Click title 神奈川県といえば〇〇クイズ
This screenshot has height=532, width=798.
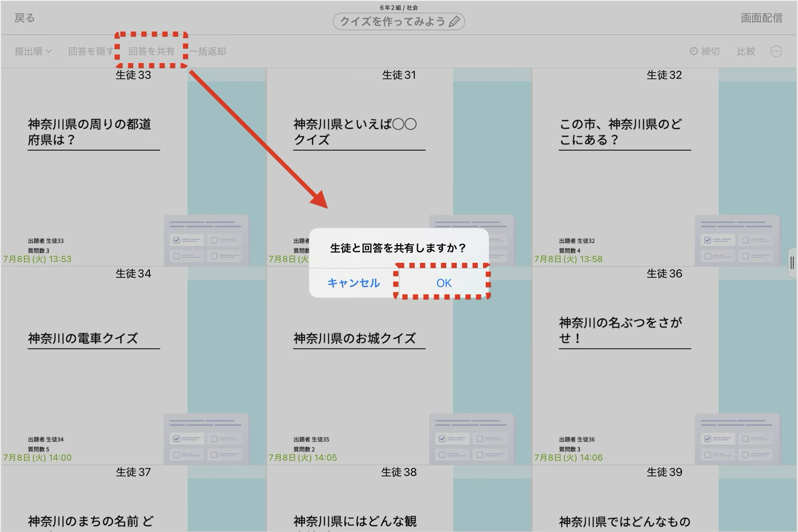[355, 132]
